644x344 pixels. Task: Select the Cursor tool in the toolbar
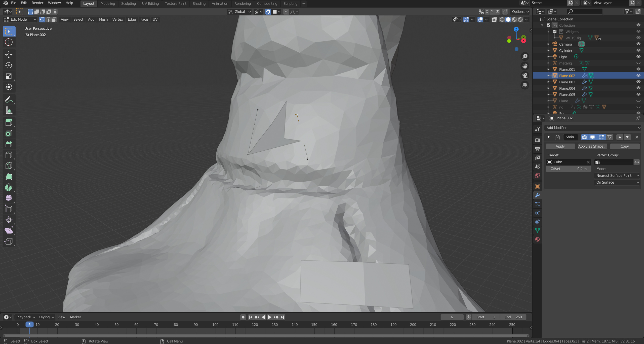tap(9, 42)
